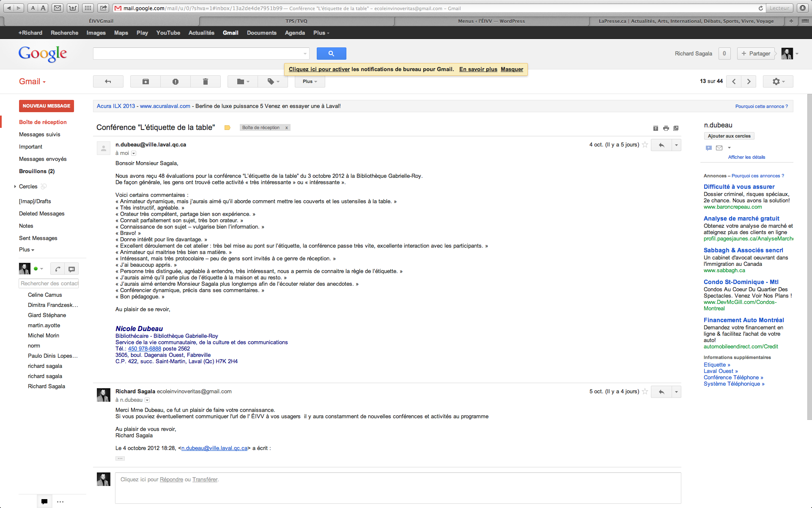Toggle the yellow importance marker beside subject

(227, 127)
